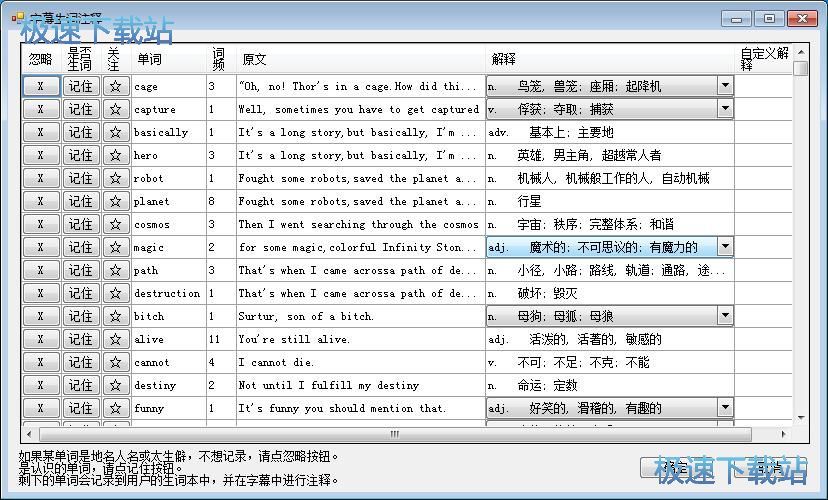Ignore the word funny with X

(x=41, y=408)
